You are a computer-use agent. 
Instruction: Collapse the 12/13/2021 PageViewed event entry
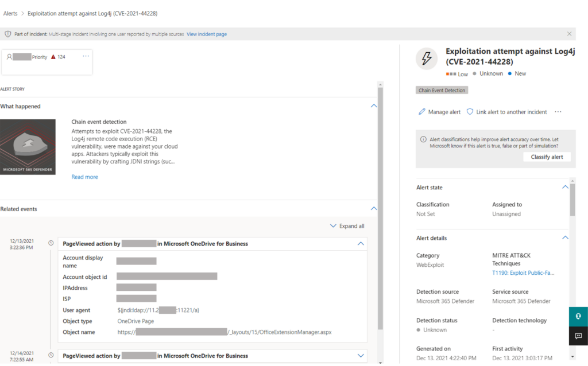click(x=361, y=243)
